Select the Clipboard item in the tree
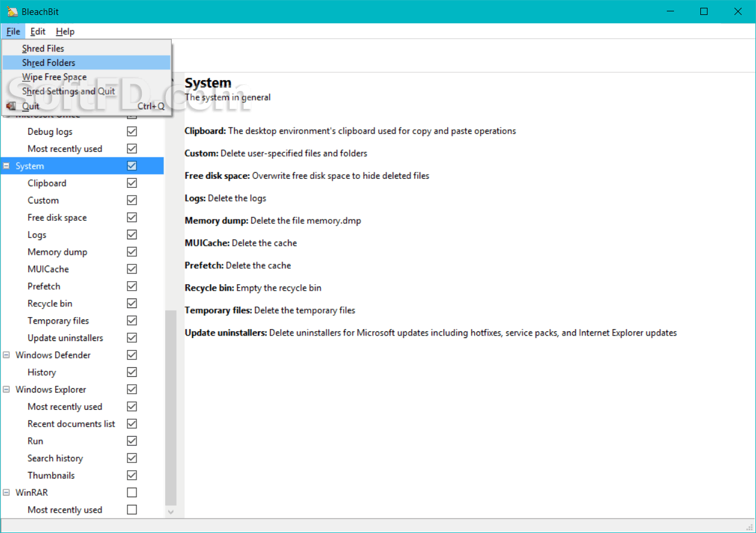This screenshot has height=533, width=756. [x=47, y=183]
